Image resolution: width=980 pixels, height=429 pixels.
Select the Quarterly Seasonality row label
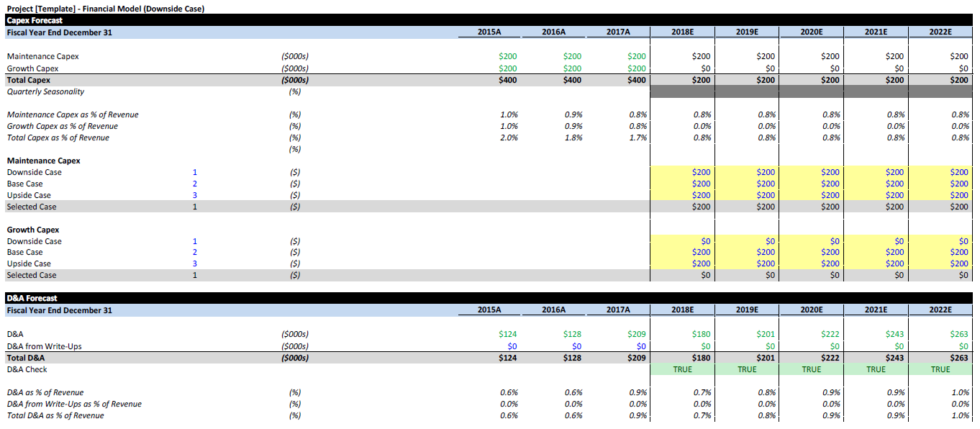tap(45, 91)
